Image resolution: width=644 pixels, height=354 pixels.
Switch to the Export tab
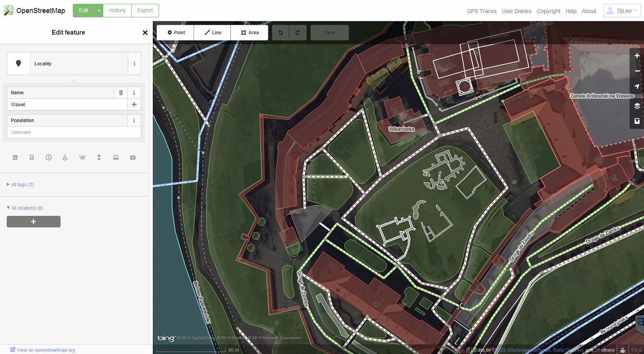[145, 10]
